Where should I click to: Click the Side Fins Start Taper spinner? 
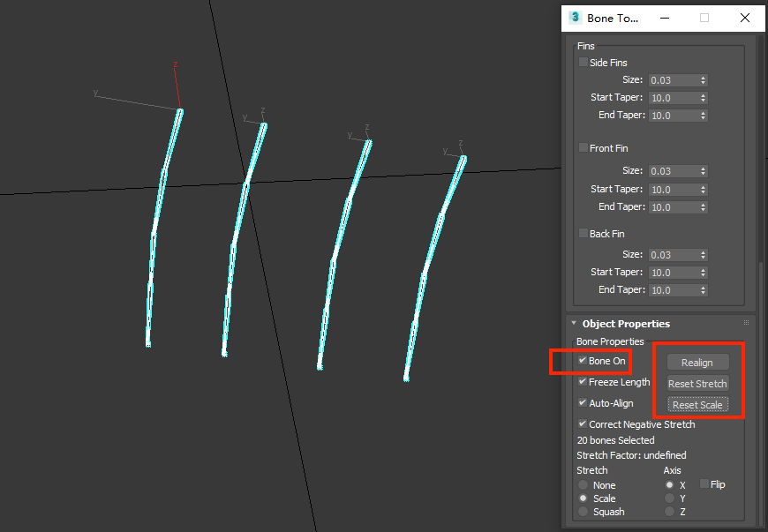(x=704, y=98)
